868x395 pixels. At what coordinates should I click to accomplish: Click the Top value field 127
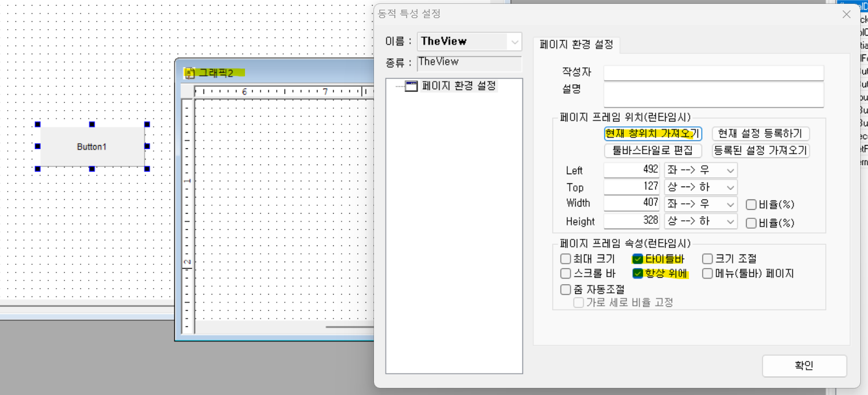pos(632,187)
